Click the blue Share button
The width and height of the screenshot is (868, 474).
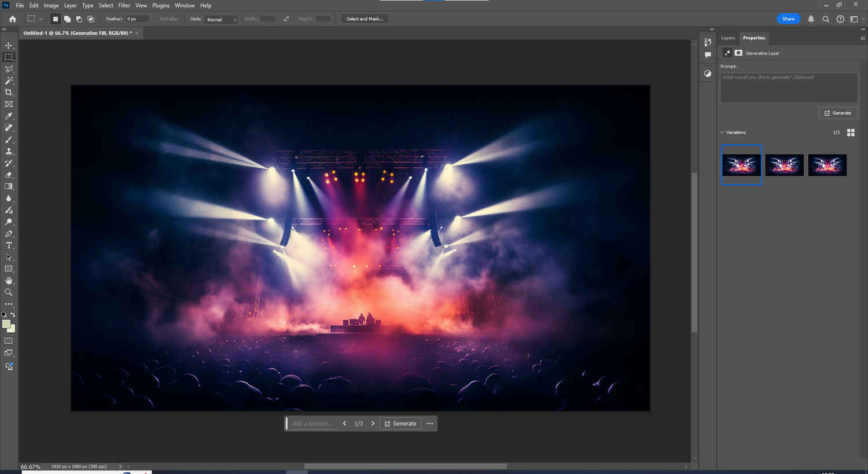788,19
